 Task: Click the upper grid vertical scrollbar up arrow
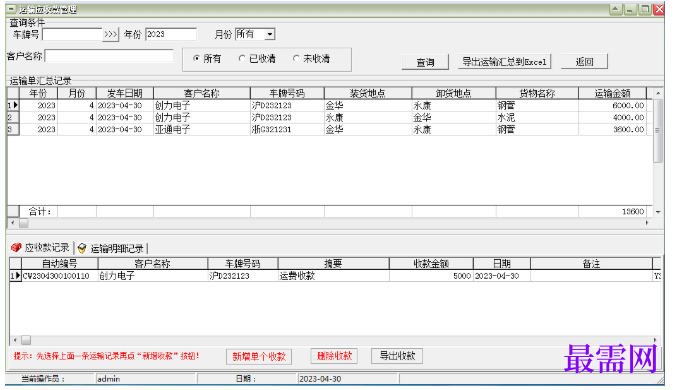[658, 93]
